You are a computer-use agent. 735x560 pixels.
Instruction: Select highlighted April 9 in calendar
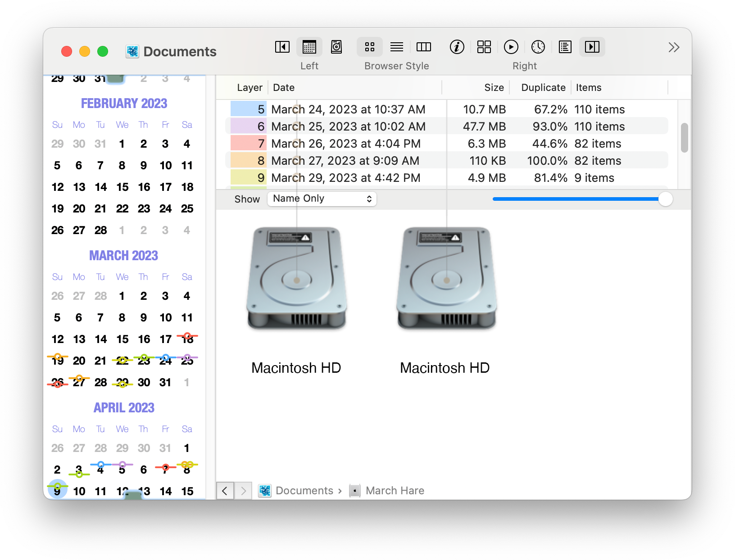click(58, 489)
